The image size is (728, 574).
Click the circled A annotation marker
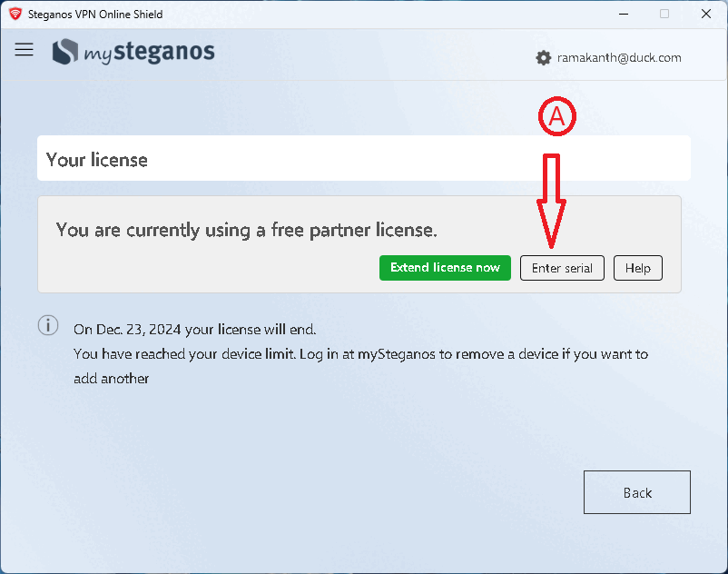[557, 117]
